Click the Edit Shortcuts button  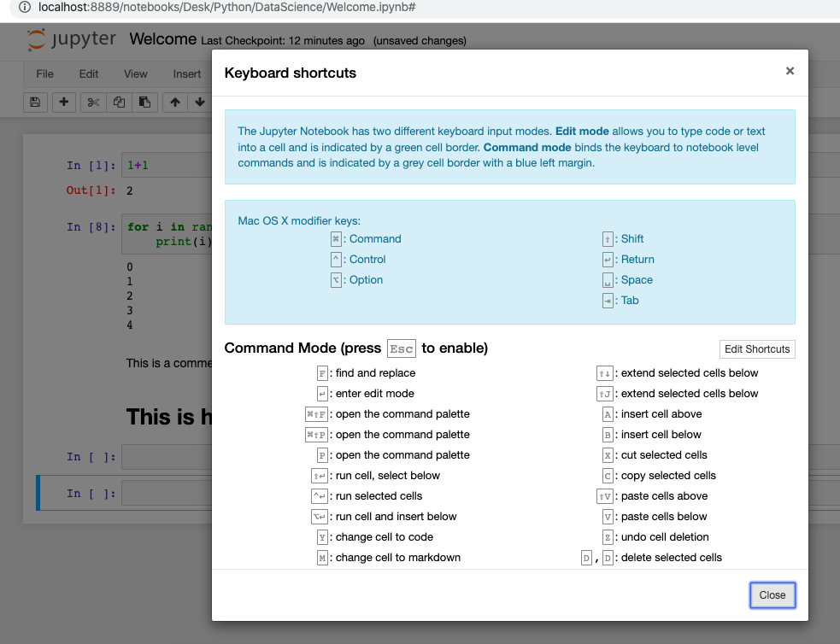[x=757, y=349]
